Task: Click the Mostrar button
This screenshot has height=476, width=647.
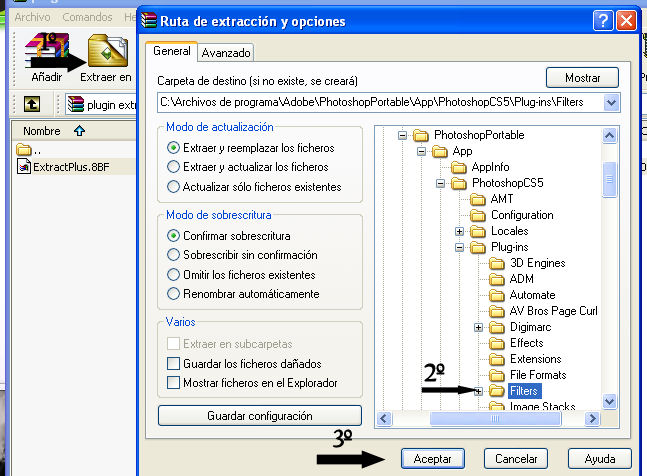Action: pos(582,78)
